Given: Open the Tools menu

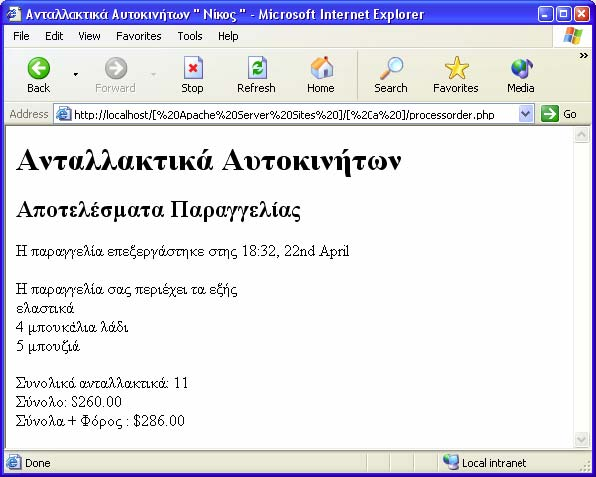Looking at the screenshot, I should click(x=190, y=36).
